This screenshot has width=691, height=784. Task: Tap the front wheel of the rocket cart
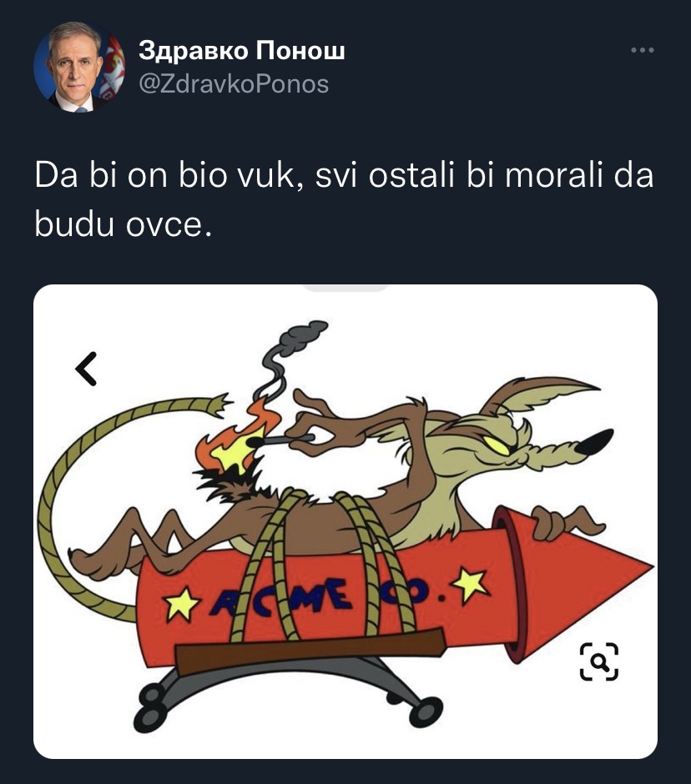coord(426,711)
